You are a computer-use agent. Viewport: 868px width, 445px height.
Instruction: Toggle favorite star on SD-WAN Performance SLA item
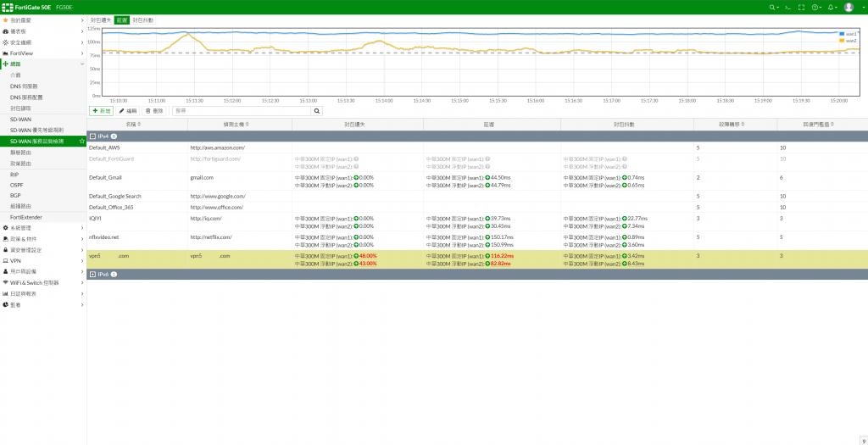[x=82, y=142]
